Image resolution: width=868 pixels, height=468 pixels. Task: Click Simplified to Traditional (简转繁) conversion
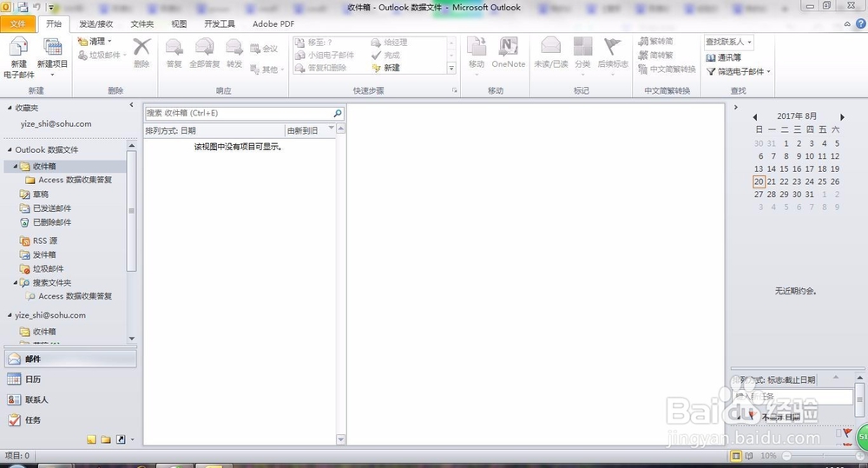655,56
